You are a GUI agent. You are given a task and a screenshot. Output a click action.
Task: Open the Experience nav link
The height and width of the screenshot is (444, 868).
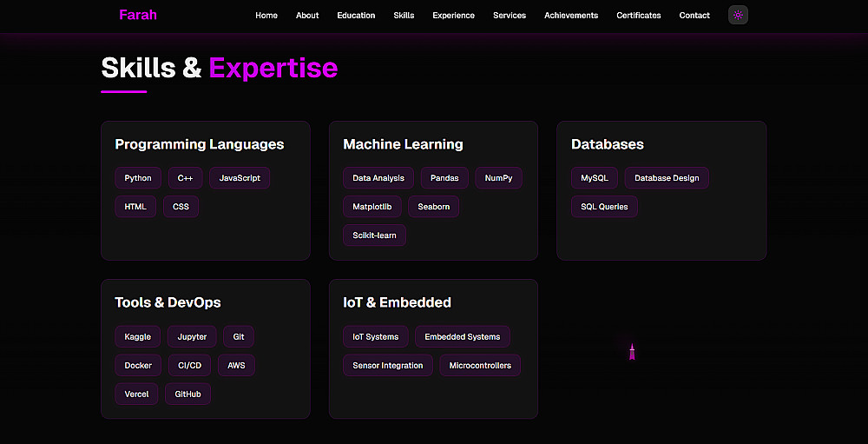click(453, 16)
